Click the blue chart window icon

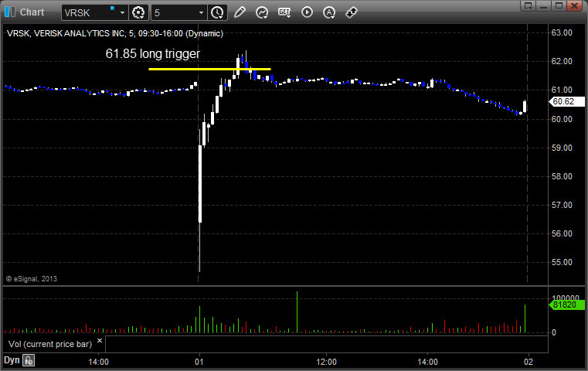(10, 12)
